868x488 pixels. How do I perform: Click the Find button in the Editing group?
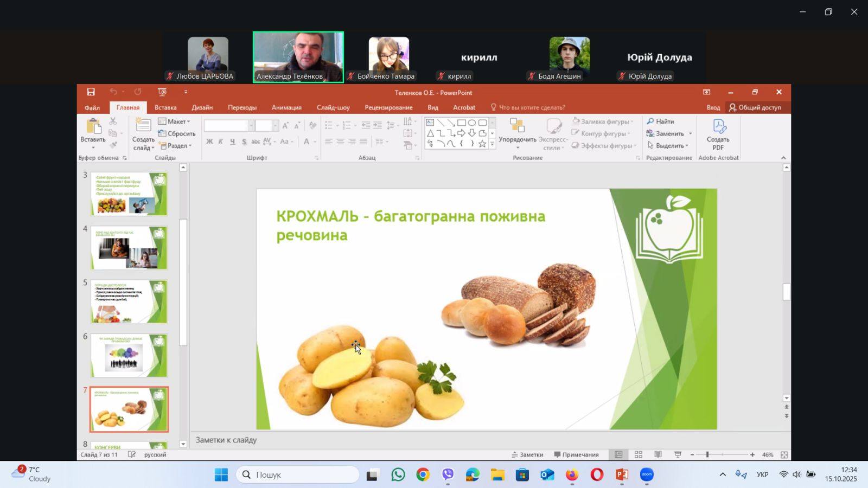click(660, 121)
